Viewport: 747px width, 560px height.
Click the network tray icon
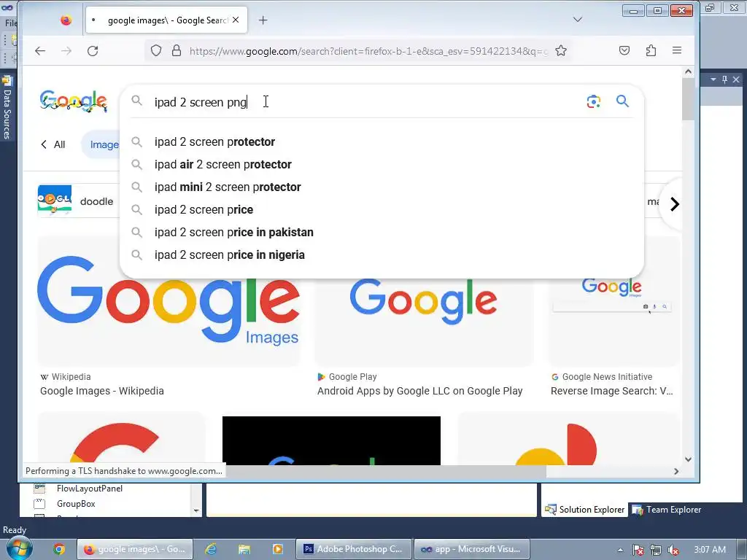coord(656,550)
